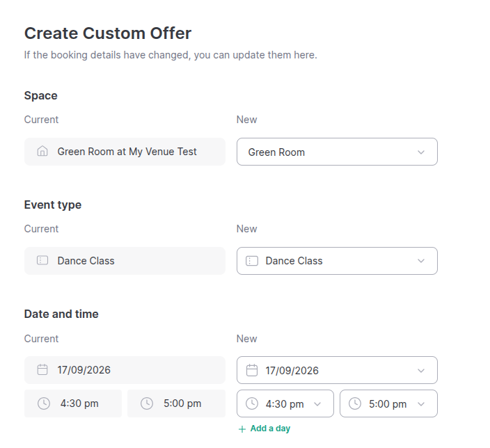Click the calendar icon in current date field

(42, 369)
